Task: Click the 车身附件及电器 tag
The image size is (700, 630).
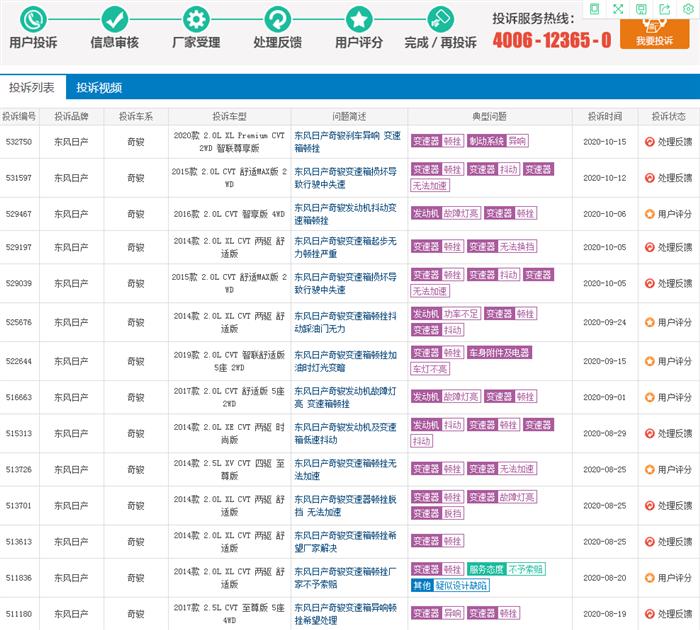Action: (x=499, y=353)
